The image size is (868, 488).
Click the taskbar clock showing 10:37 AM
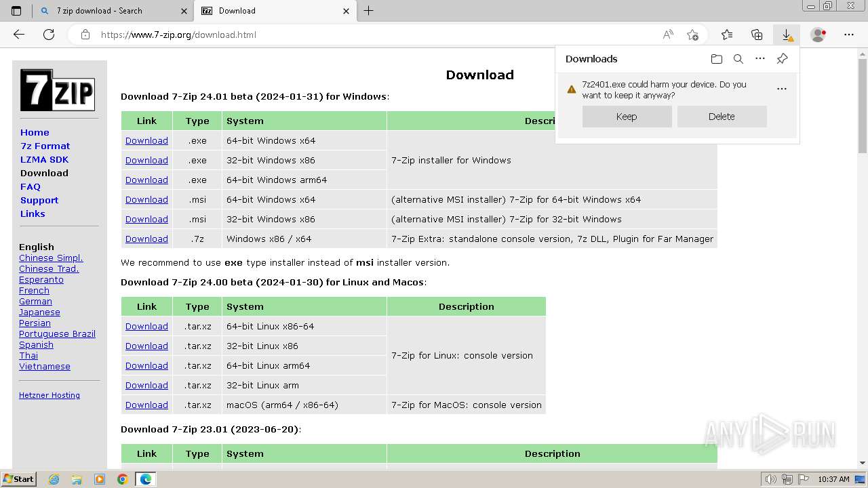pyautogui.click(x=833, y=479)
